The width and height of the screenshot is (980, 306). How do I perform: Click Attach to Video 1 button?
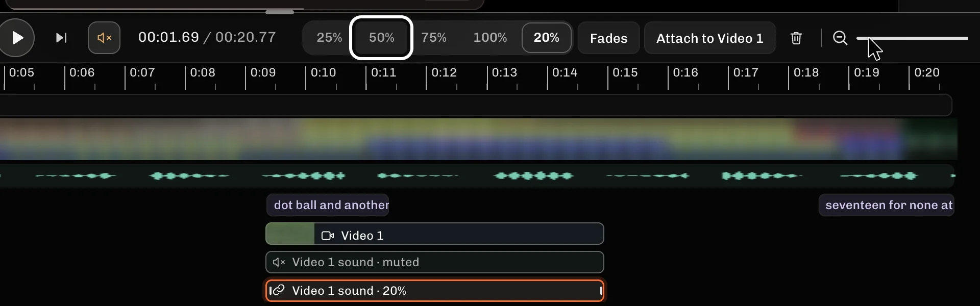click(709, 38)
